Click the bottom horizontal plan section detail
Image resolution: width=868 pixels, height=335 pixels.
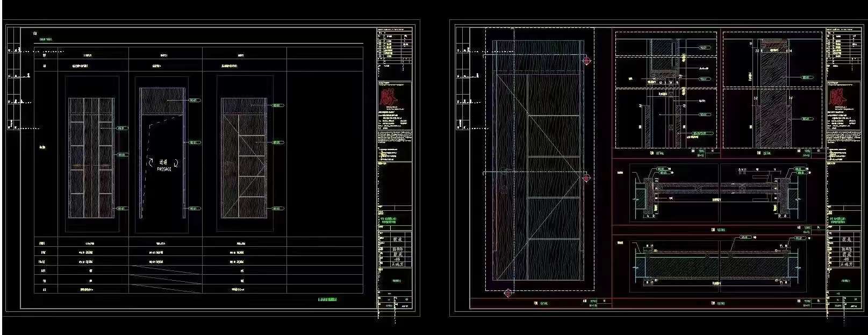[719, 261]
